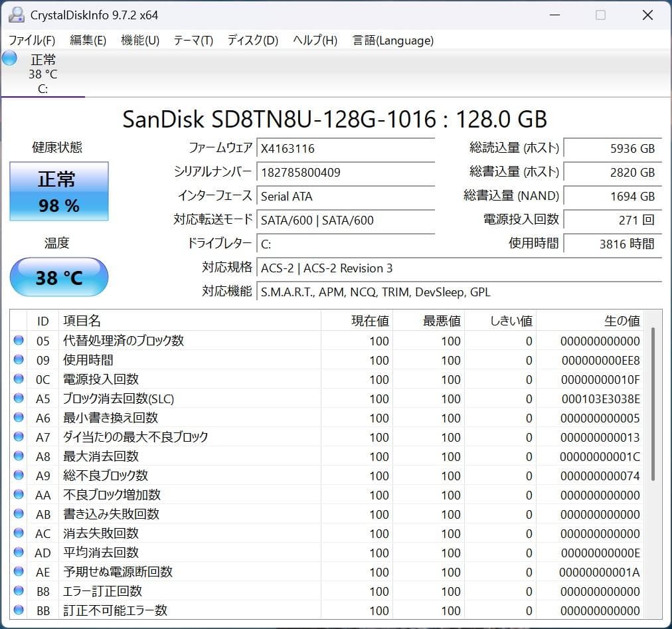Click the blue circle next to エラー訂正回数

click(x=19, y=591)
